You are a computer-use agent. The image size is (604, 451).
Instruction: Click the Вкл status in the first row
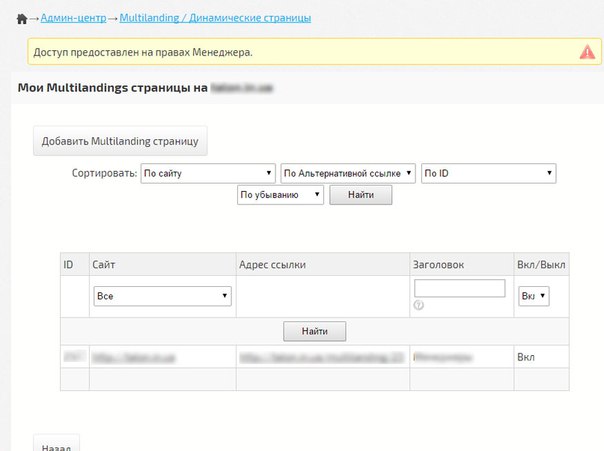(x=526, y=356)
